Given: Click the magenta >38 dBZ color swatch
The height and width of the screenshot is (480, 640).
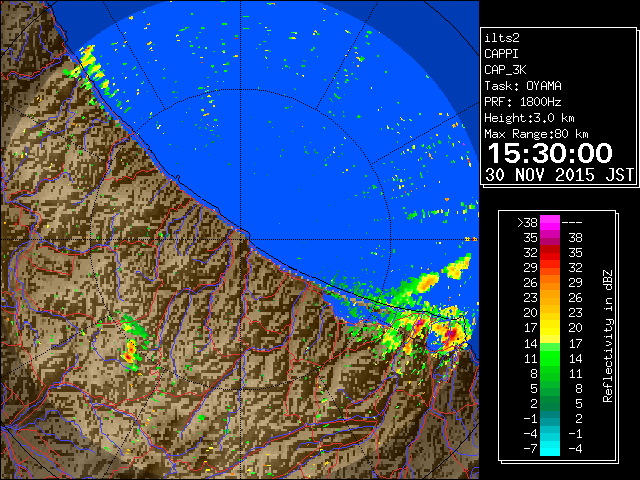Looking at the screenshot, I should coord(550,223).
